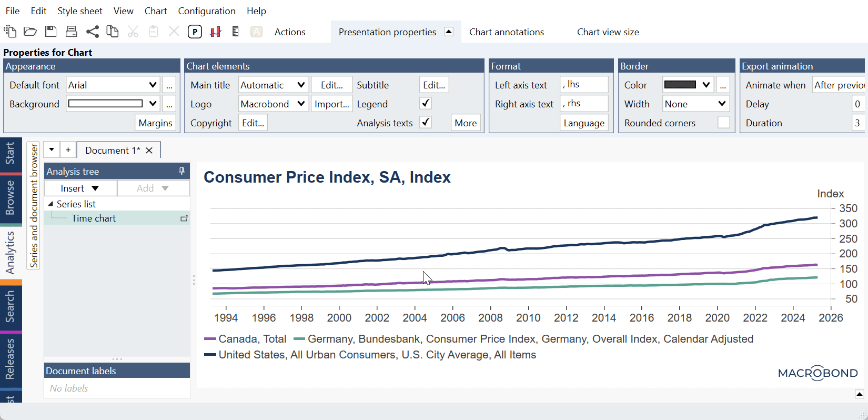Open the Logo Macrobond dropdown
Viewport: 868px width, 420px height.
tap(273, 104)
